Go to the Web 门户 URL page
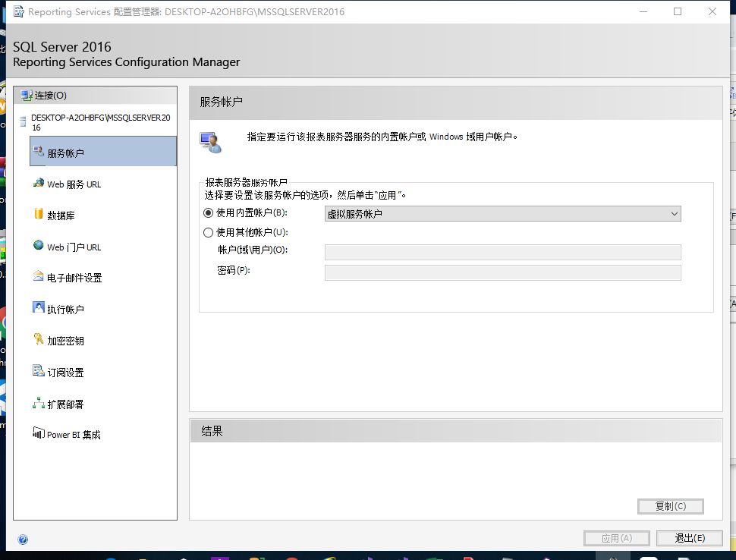The width and height of the screenshot is (736, 560). tap(74, 247)
